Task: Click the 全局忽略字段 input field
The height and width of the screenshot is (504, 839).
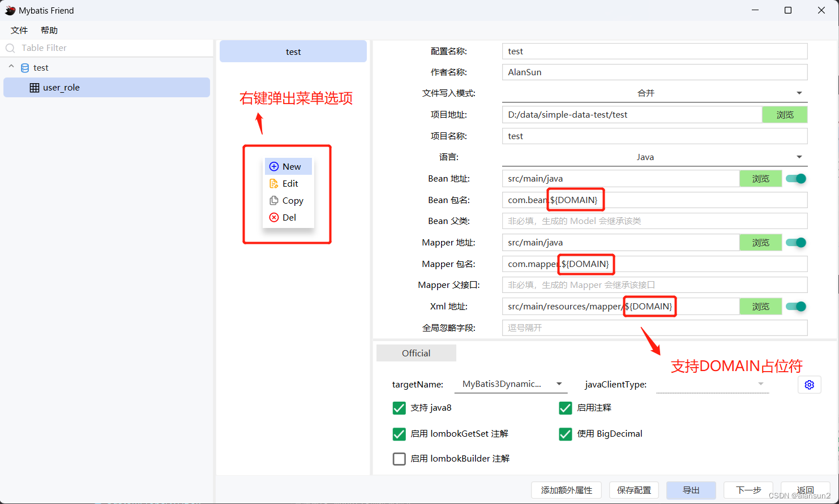Action: click(x=654, y=328)
